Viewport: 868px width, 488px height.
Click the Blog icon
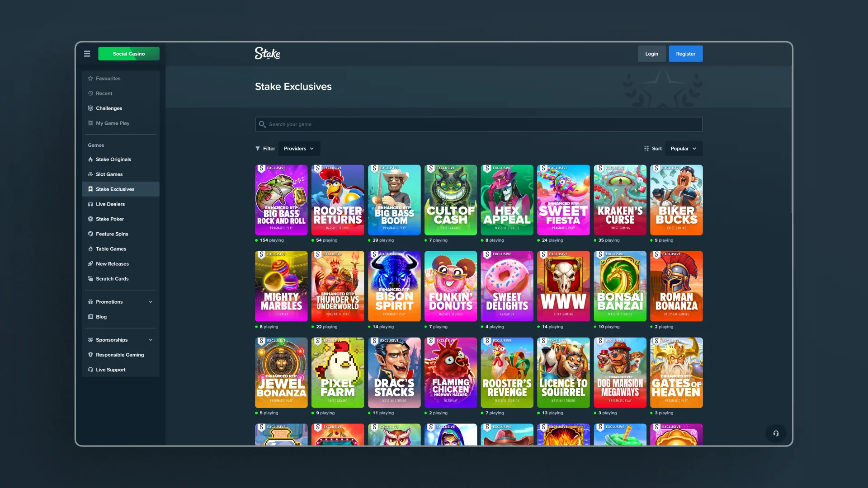coord(90,317)
